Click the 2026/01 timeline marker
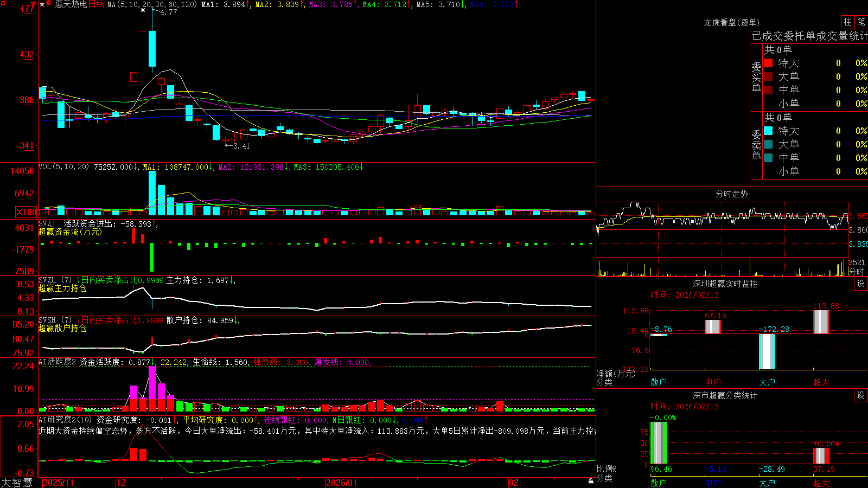 (x=342, y=483)
